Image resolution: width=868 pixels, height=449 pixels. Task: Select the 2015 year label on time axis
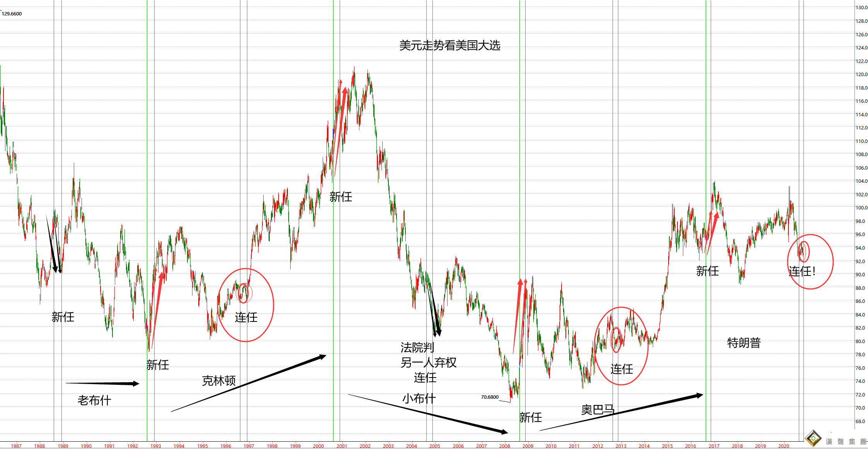point(667,446)
